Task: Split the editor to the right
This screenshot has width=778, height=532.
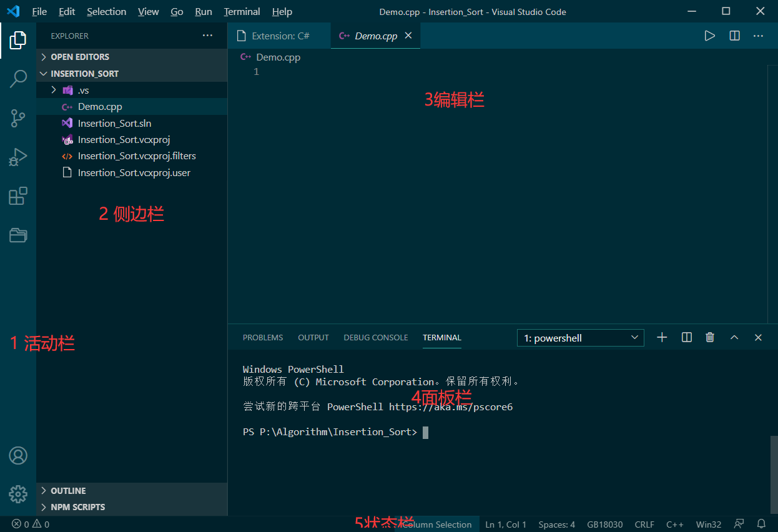Action: point(734,36)
